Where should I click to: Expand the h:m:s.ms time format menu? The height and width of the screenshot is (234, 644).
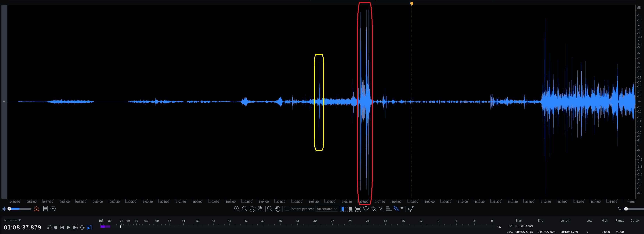point(20,220)
